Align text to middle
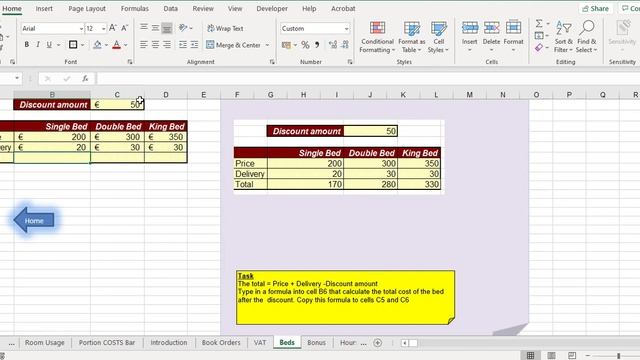Image resolution: width=640 pixels, height=360 pixels. [x=155, y=28]
